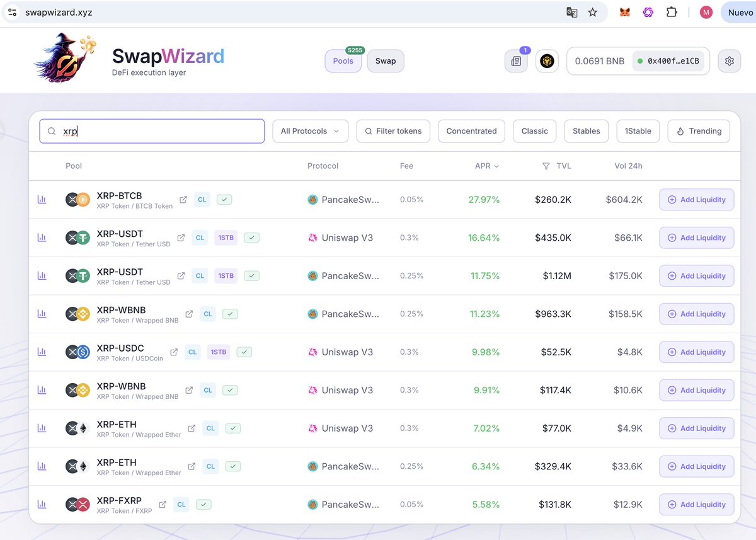This screenshot has width=756, height=540.
Task: Open chart icon for XRP-FXRP row
Action: point(42,505)
